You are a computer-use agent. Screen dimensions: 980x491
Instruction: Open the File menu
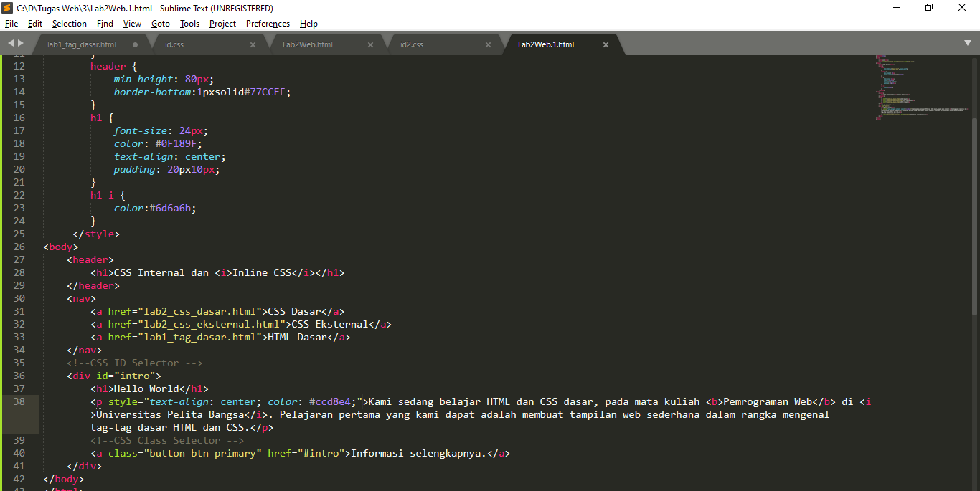pos(11,24)
